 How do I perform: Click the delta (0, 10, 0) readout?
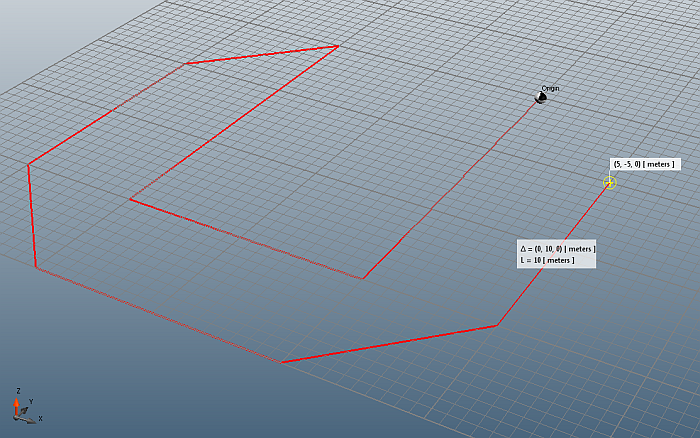[557, 248]
